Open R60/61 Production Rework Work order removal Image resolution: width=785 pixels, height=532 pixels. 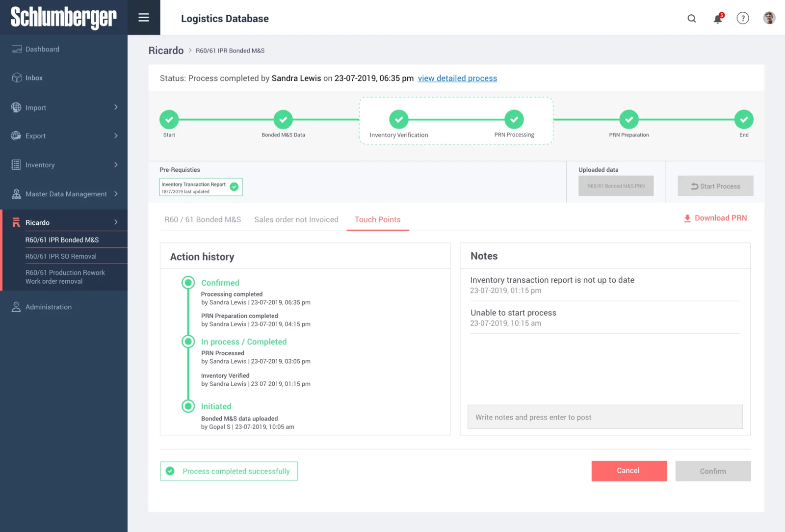pyautogui.click(x=65, y=277)
